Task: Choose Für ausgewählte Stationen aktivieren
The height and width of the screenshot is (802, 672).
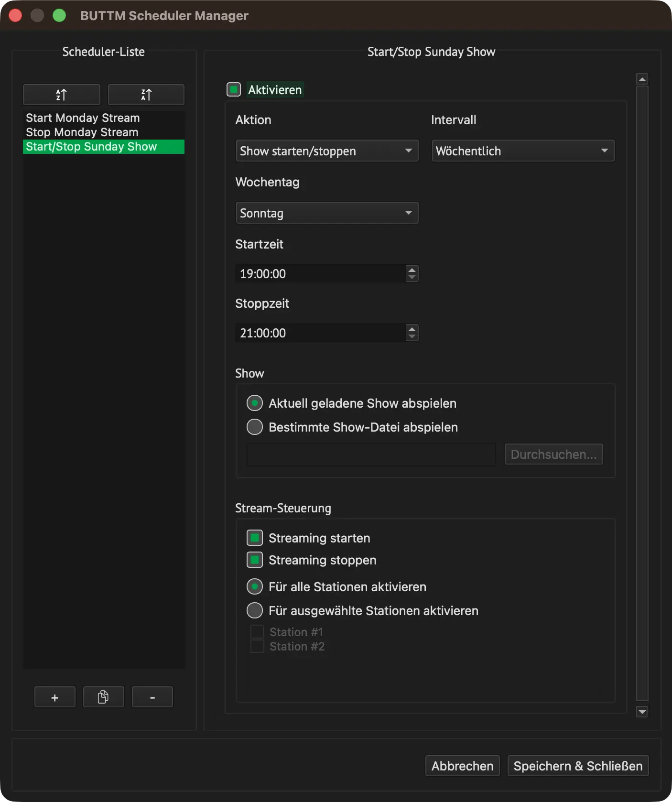Action: click(x=255, y=610)
